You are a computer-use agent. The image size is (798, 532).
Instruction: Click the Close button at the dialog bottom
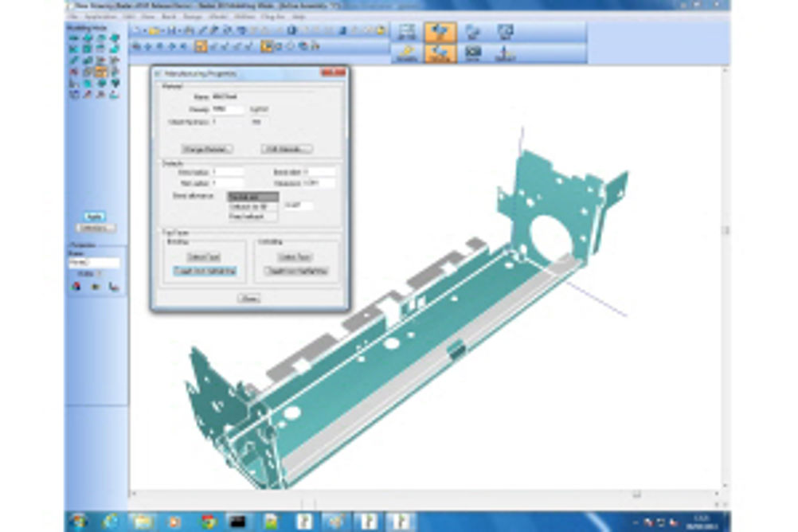point(249,299)
